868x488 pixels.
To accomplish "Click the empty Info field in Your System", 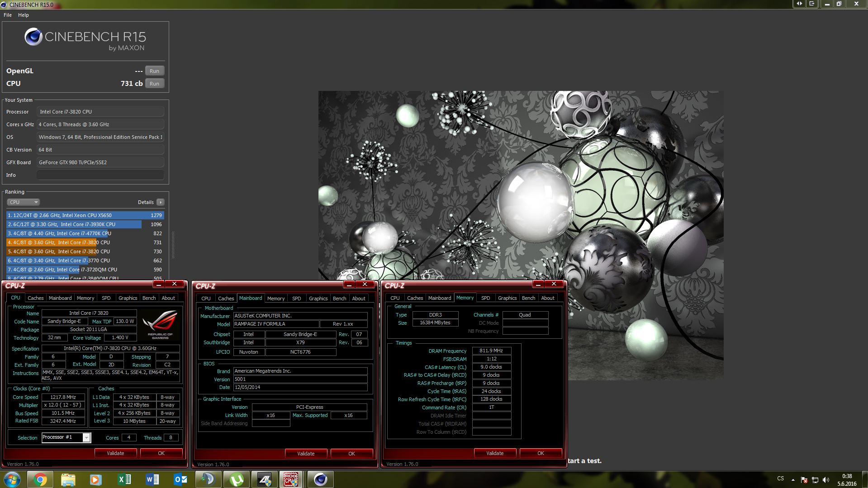I will tap(100, 175).
